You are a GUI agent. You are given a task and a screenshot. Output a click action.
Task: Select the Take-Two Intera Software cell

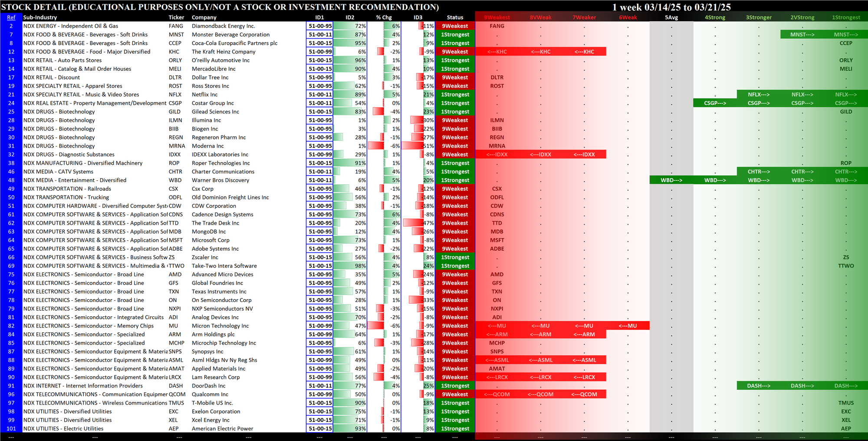224,266
